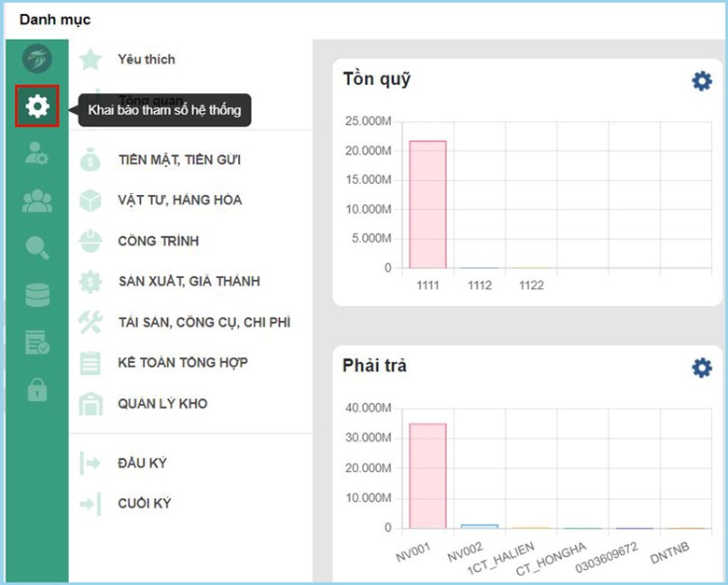Select KẾ TOÁN TỔNG HỢP menu
728x585 pixels.
182,362
